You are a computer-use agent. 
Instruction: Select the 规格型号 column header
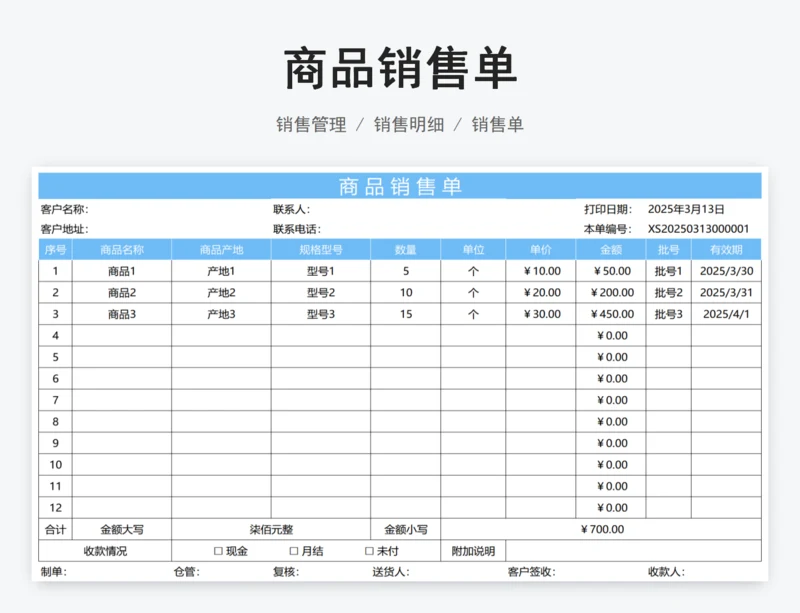click(x=321, y=250)
